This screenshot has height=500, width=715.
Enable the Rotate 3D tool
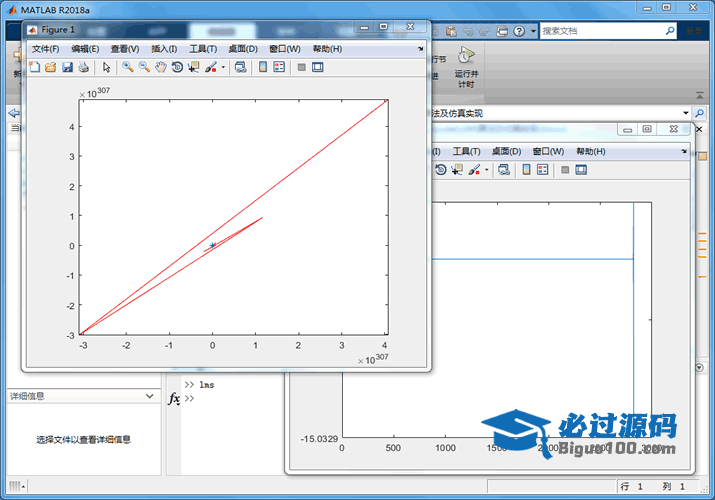(177, 68)
